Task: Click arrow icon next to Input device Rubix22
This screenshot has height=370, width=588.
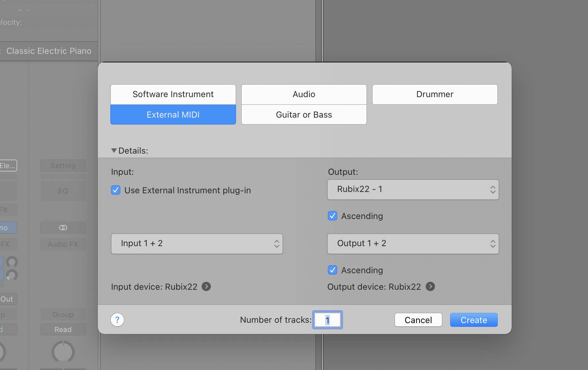Action: (x=206, y=286)
